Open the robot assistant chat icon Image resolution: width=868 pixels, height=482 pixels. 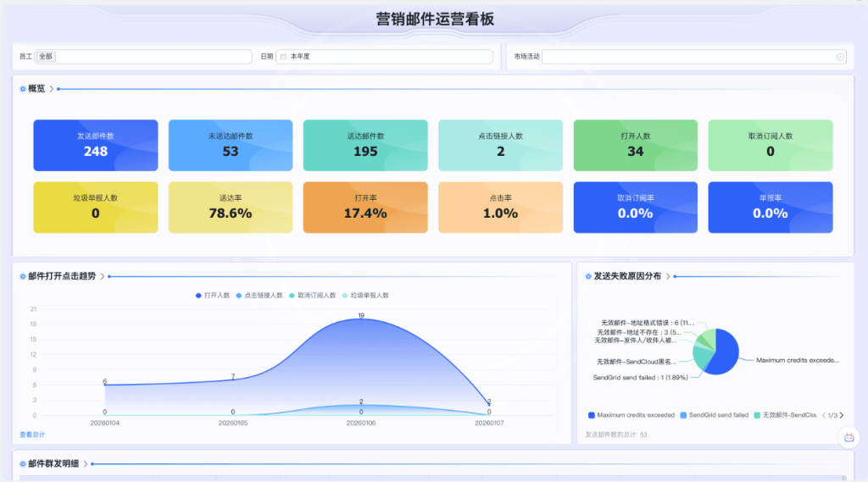coord(849,437)
